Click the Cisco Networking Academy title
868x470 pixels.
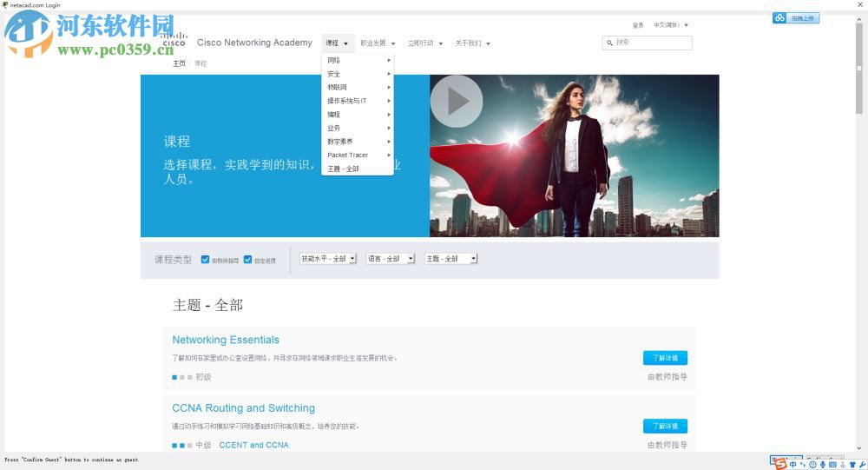tap(254, 43)
